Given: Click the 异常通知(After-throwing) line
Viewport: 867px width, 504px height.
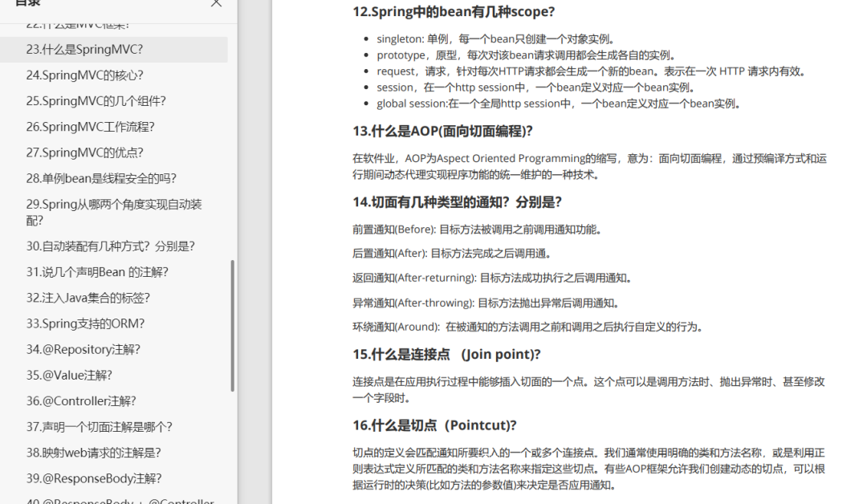Looking at the screenshot, I should (486, 303).
